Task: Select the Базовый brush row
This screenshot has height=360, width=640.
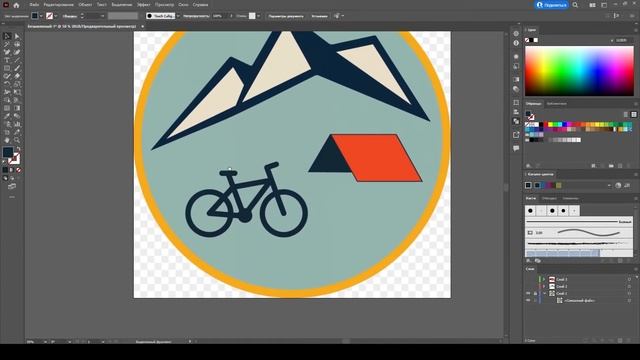Action: (578, 222)
